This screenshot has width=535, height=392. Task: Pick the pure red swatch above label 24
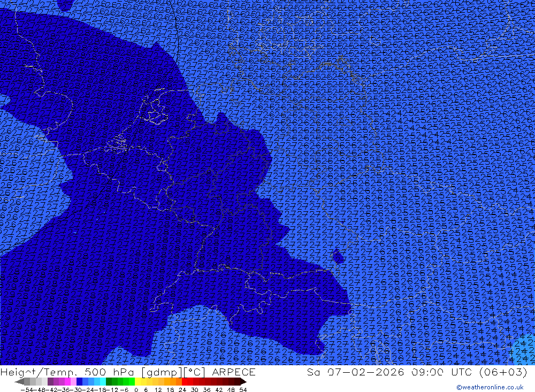[185, 382]
